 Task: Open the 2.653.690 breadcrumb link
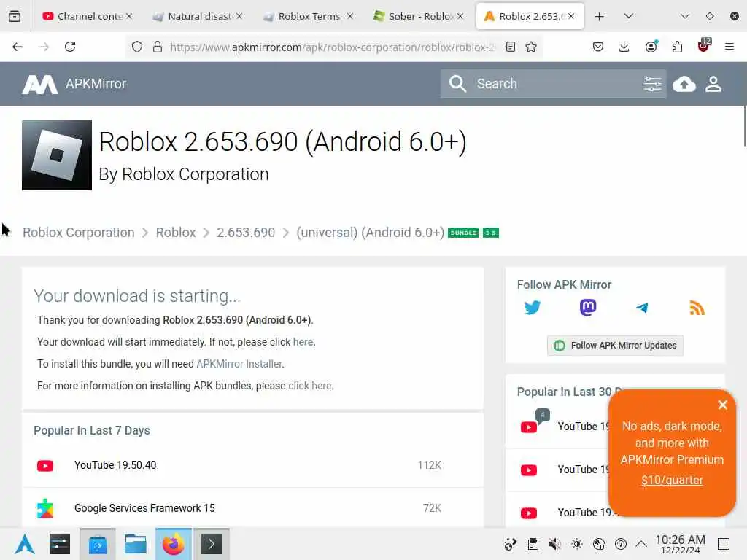point(246,233)
